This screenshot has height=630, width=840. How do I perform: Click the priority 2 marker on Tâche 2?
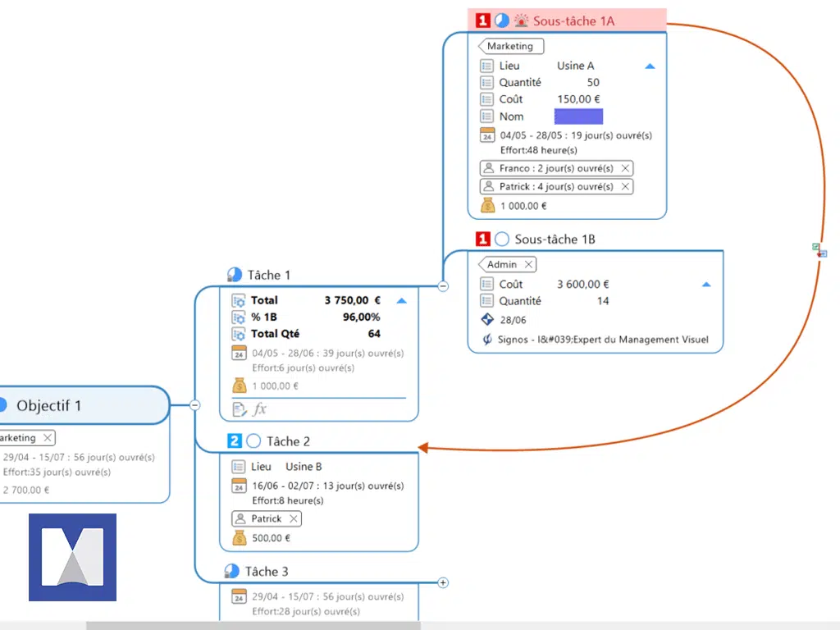point(235,441)
